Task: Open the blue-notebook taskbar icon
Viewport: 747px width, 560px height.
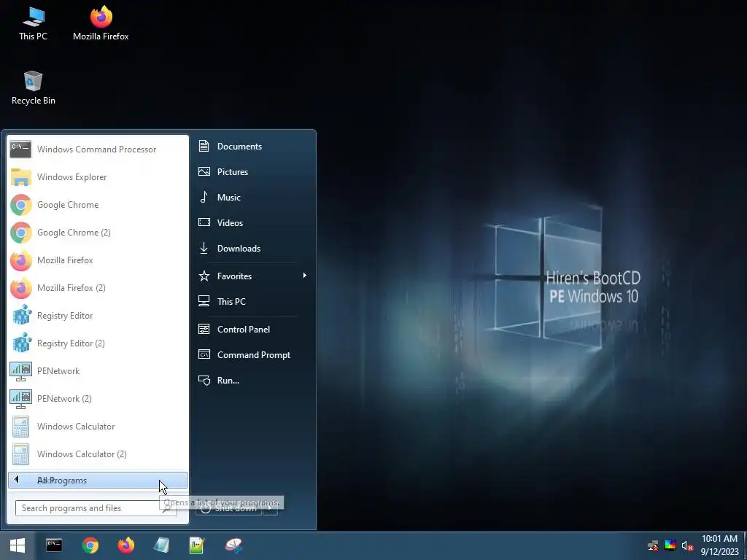Action: tap(161, 545)
